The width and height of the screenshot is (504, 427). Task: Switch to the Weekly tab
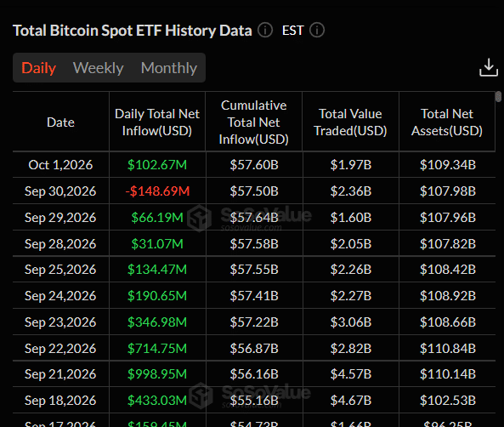point(99,68)
